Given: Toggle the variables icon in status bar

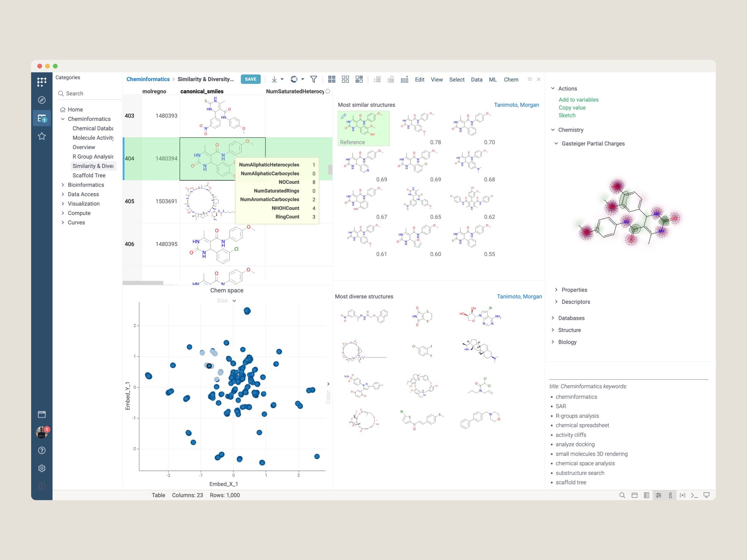Looking at the screenshot, I should [x=682, y=495].
